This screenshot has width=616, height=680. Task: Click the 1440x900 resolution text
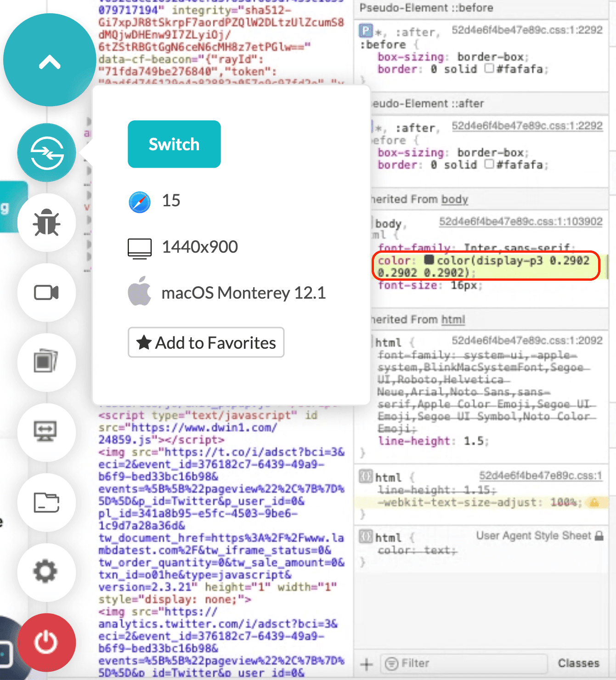click(200, 247)
